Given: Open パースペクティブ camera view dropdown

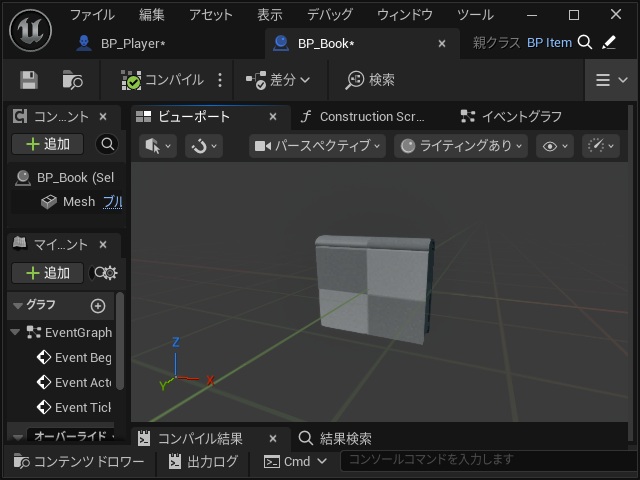Looking at the screenshot, I should [317, 146].
